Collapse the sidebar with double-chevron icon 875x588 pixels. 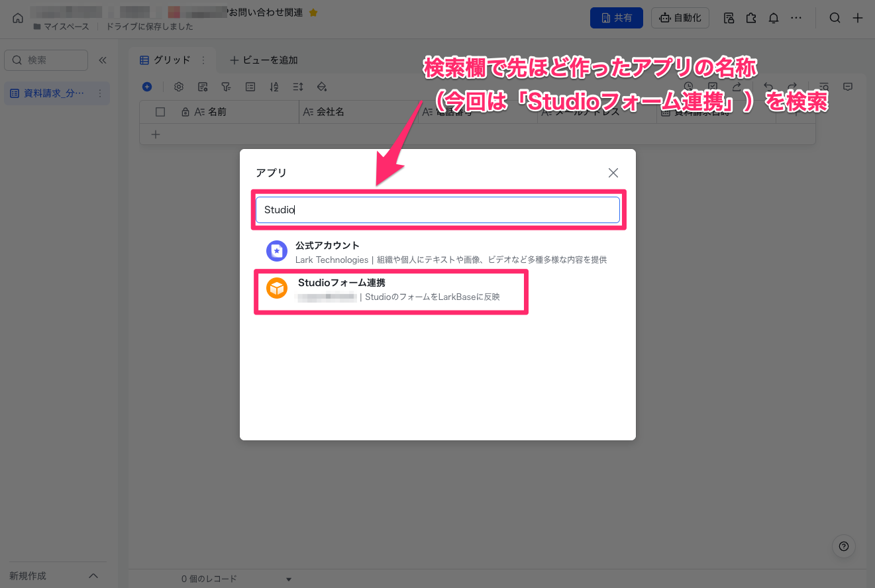(x=103, y=60)
